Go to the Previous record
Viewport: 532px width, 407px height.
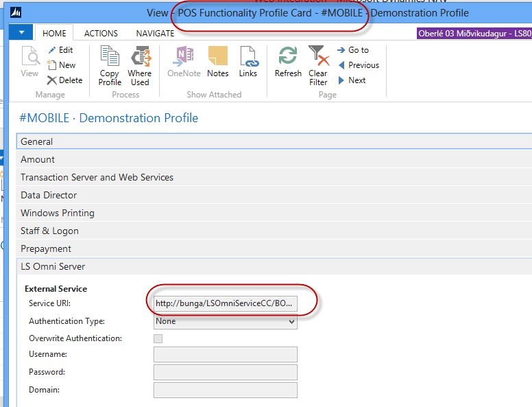(x=358, y=65)
